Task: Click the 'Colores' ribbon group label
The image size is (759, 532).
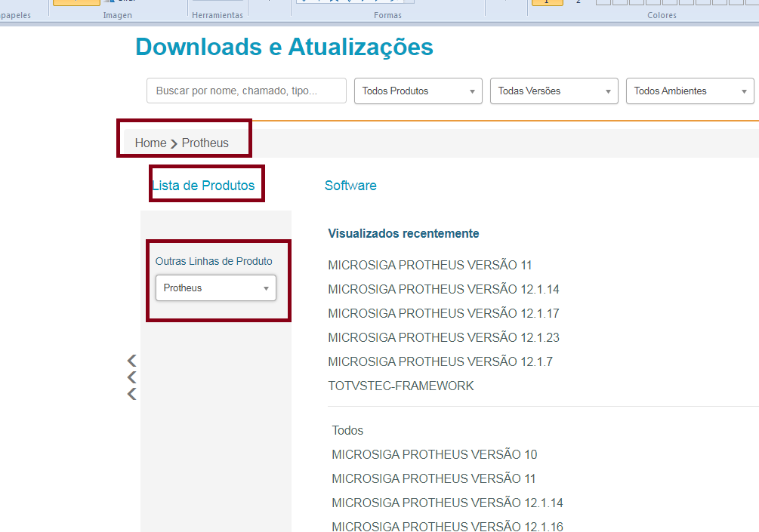Action: click(662, 16)
